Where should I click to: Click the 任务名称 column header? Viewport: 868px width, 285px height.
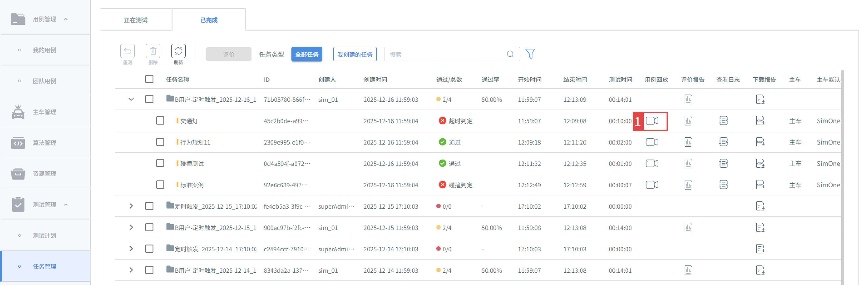(177, 80)
